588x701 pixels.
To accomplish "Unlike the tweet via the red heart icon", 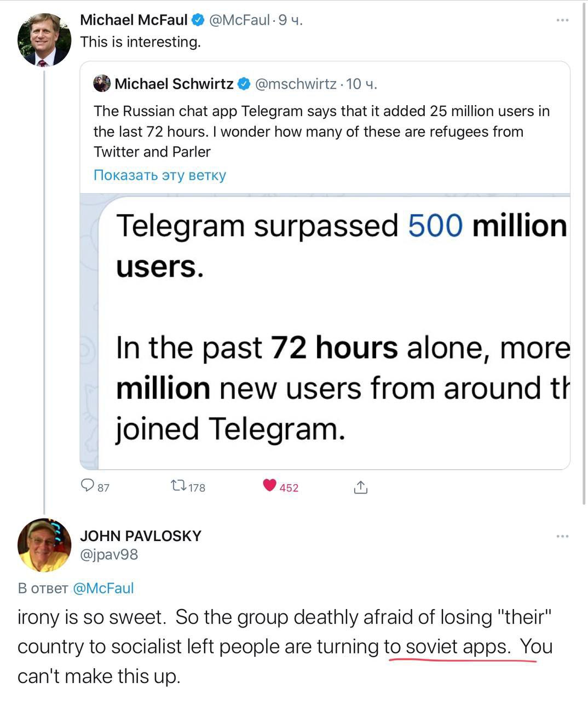I will tap(269, 485).
